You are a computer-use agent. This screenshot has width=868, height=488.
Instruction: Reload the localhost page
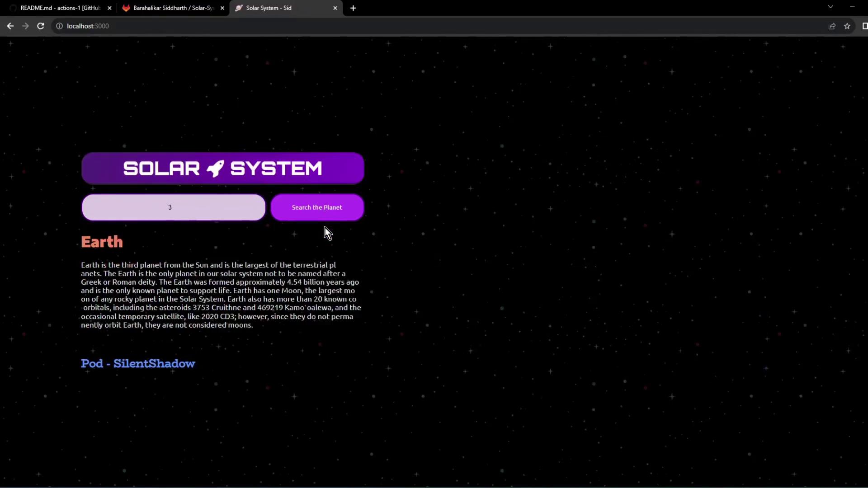point(41,26)
